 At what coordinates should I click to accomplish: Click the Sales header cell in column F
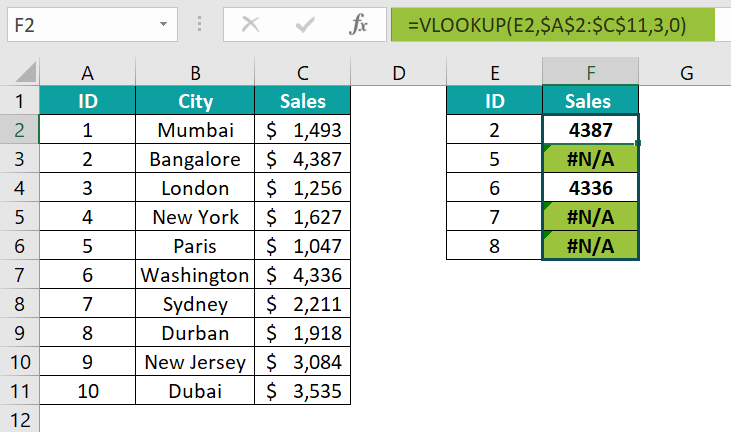591,100
